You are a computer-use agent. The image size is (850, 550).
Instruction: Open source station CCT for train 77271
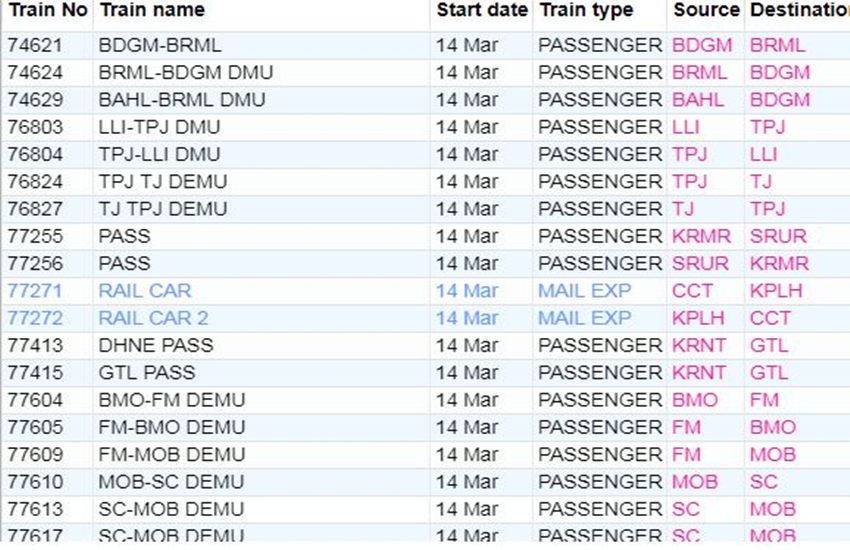(693, 291)
